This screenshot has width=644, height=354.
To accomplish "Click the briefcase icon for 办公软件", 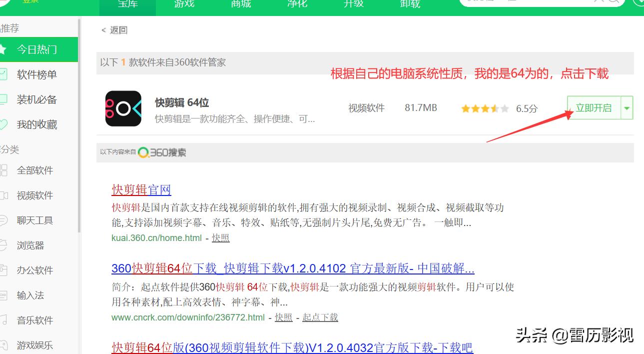I will tap(3, 270).
